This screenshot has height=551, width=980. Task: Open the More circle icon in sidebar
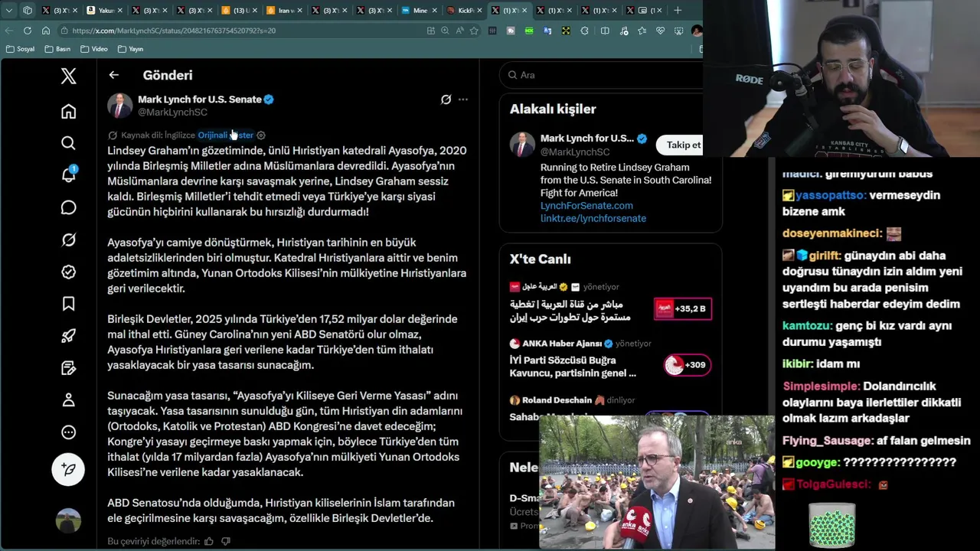[68, 432]
